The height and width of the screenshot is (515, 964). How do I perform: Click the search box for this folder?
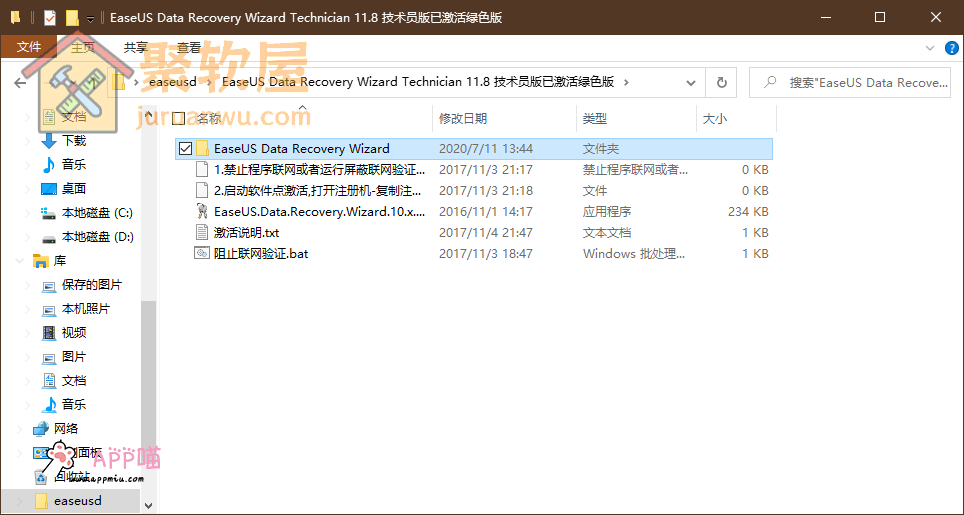[x=850, y=82]
